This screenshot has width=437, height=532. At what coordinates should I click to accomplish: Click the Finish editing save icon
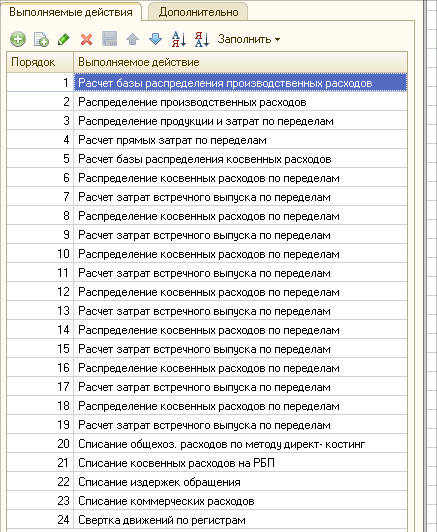click(x=110, y=39)
